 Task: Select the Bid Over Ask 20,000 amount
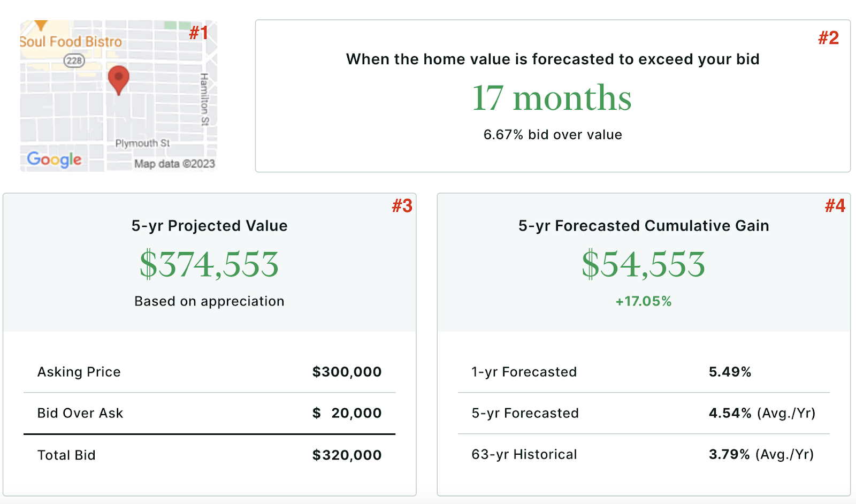coord(356,413)
